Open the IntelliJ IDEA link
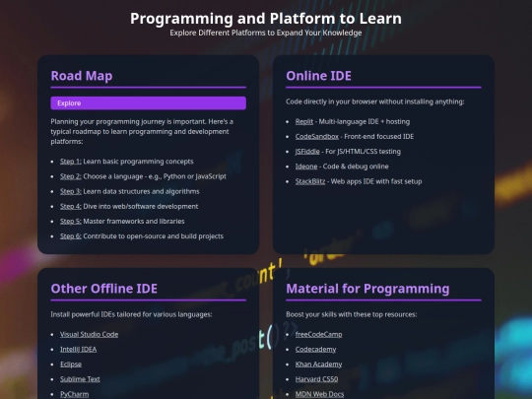532x399 pixels. pos(79,349)
